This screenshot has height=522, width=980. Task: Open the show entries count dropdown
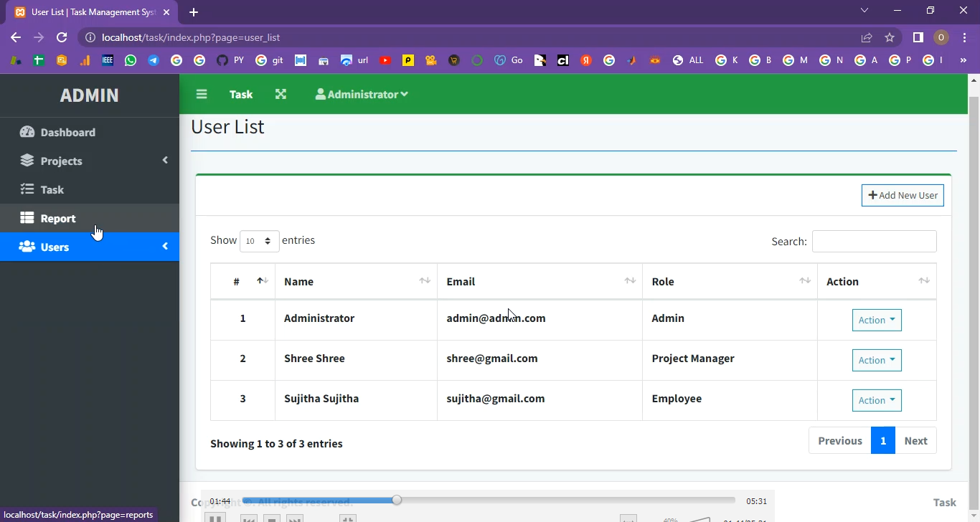tap(259, 242)
